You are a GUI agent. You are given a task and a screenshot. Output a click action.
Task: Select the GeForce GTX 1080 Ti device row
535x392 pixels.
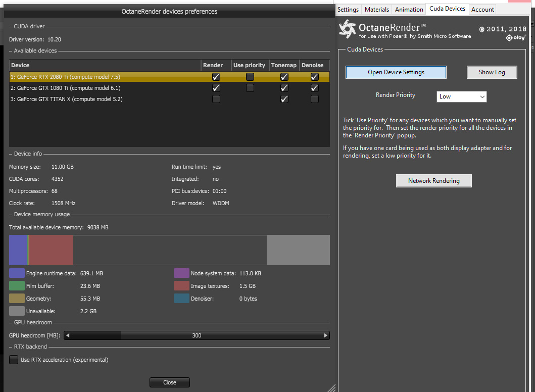(x=169, y=88)
